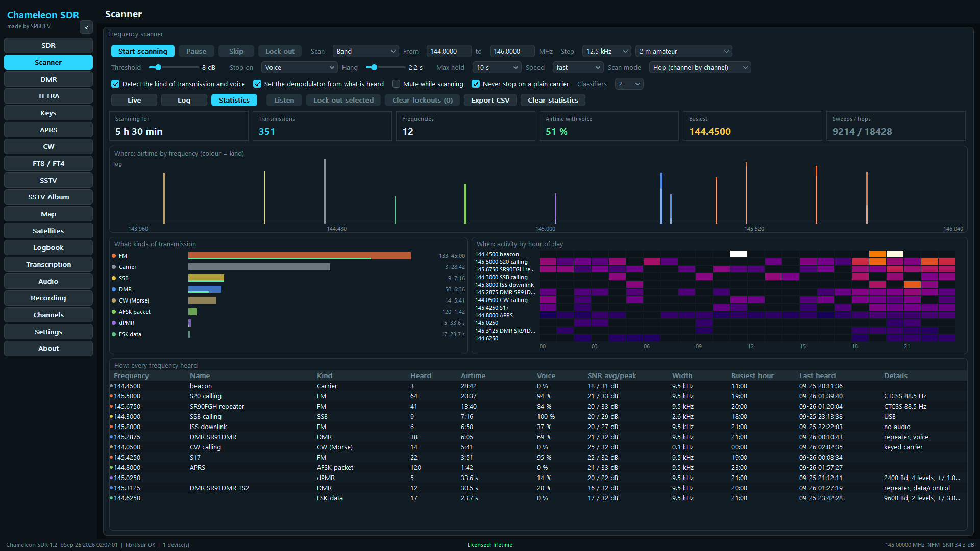
Task: Open the Scan Band dropdown
Action: point(365,52)
